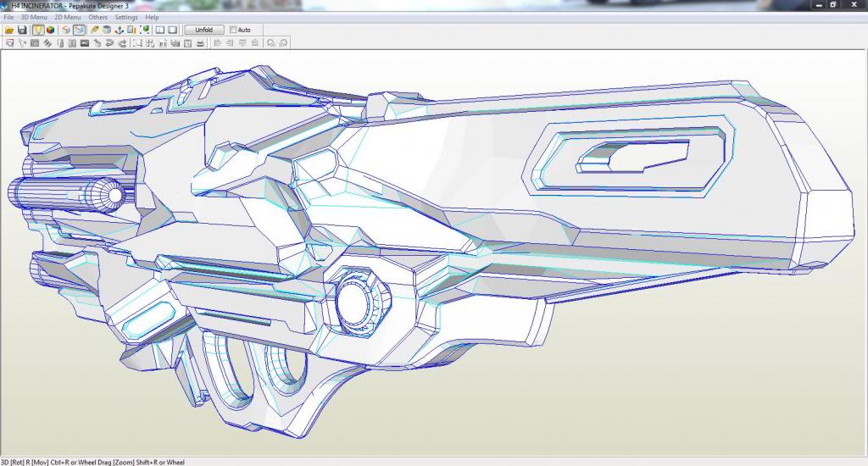The width and height of the screenshot is (868, 466).
Task: Toggle the light bulb lighting switch
Action: [38, 30]
